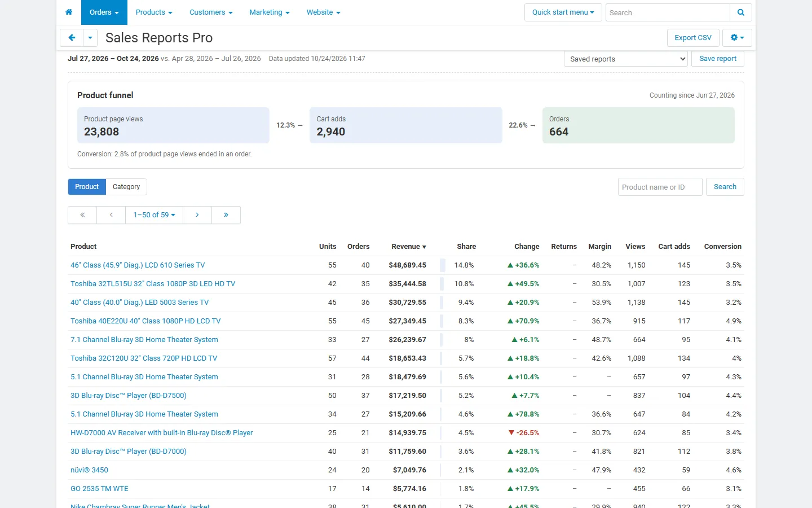812x508 pixels.
Task: Open the Orders menu
Action: tap(104, 12)
